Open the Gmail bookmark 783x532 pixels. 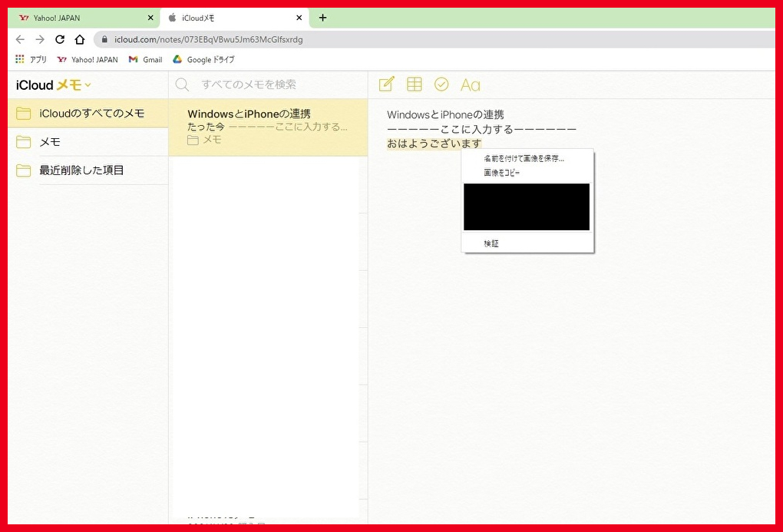pyautogui.click(x=146, y=59)
